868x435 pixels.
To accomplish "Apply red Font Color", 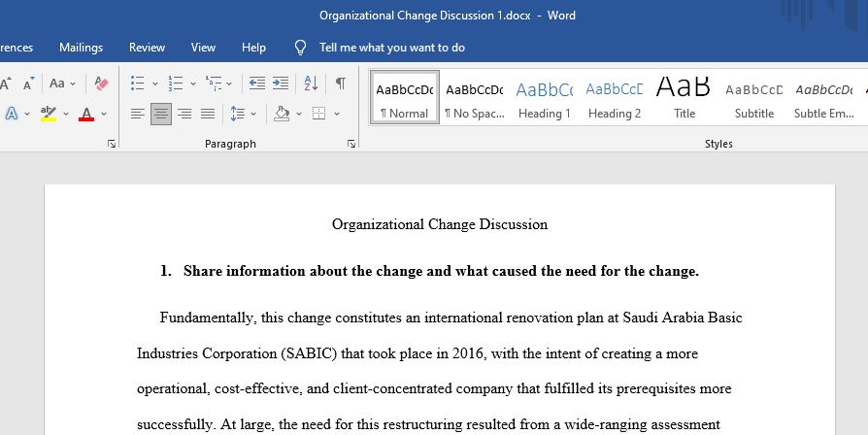I will pyautogui.click(x=86, y=114).
